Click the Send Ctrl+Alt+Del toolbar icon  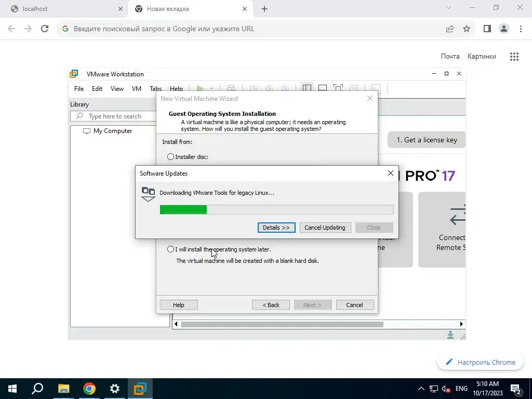(x=231, y=88)
